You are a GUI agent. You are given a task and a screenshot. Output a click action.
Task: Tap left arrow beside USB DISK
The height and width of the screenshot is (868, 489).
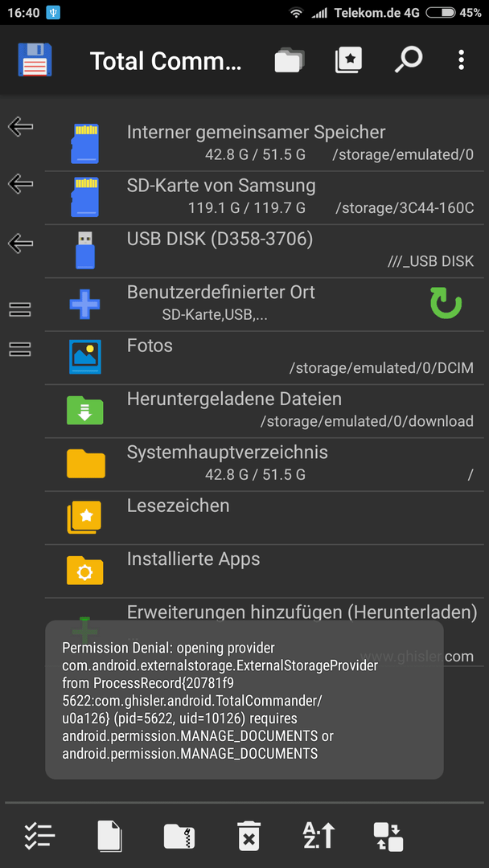(x=20, y=243)
